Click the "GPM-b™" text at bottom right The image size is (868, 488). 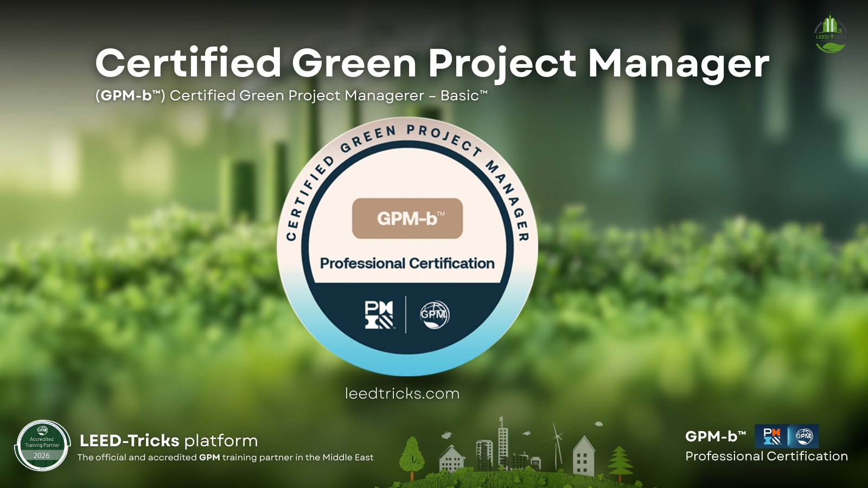click(715, 436)
